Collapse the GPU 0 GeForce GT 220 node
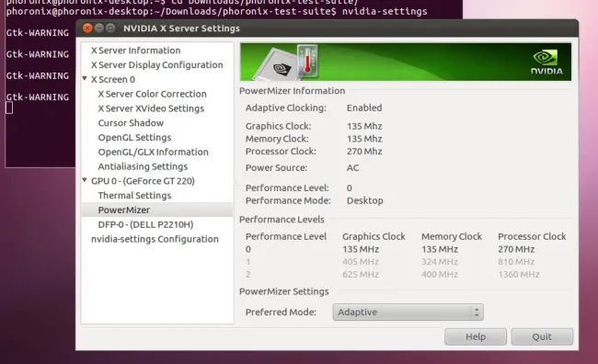Image resolution: width=598 pixels, height=364 pixels. [85, 180]
